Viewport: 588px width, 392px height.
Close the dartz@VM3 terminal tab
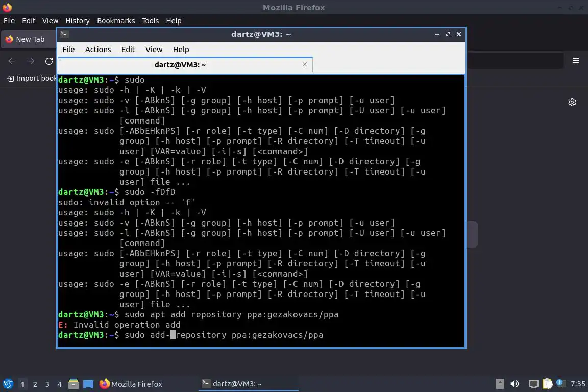point(305,64)
